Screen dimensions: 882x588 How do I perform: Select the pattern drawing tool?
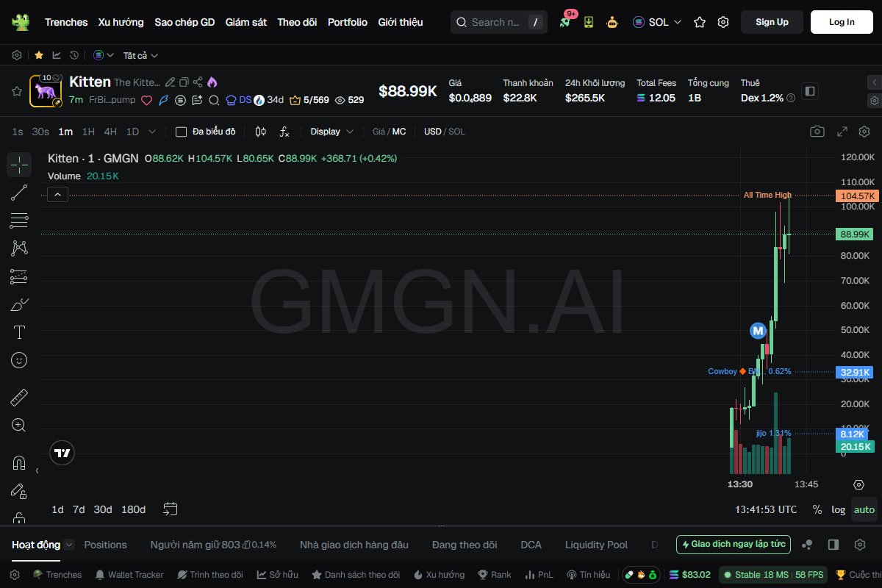19,248
